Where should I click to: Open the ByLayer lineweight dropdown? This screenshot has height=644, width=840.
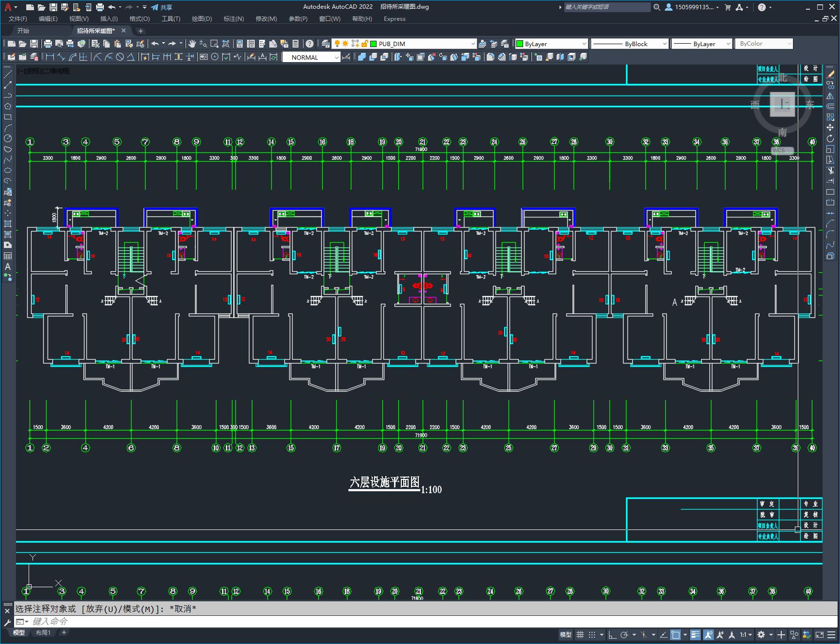pos(702,44)
